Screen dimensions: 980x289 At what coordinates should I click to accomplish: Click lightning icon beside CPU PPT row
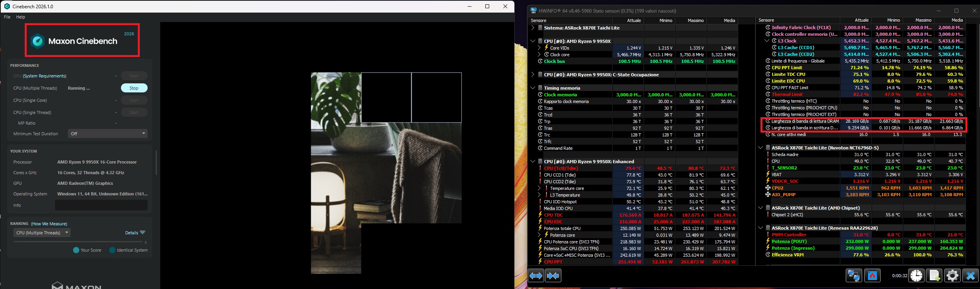540,262
